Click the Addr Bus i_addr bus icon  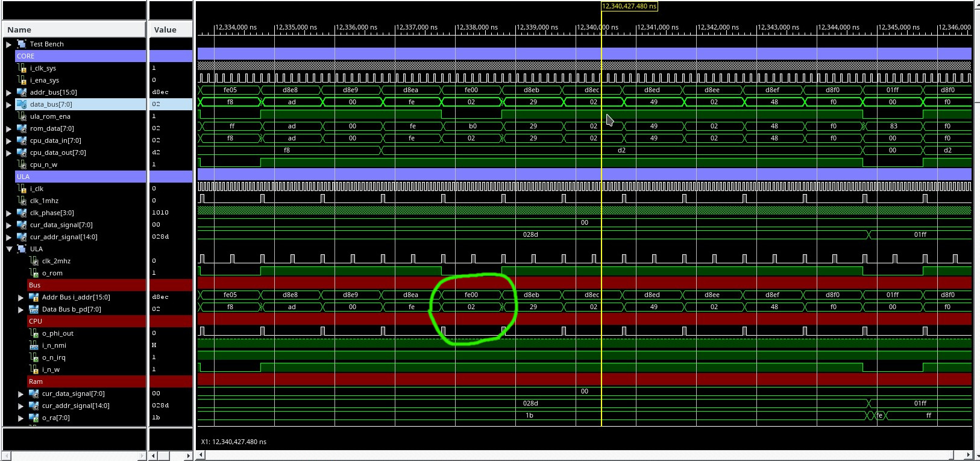(x=34, y=297)
